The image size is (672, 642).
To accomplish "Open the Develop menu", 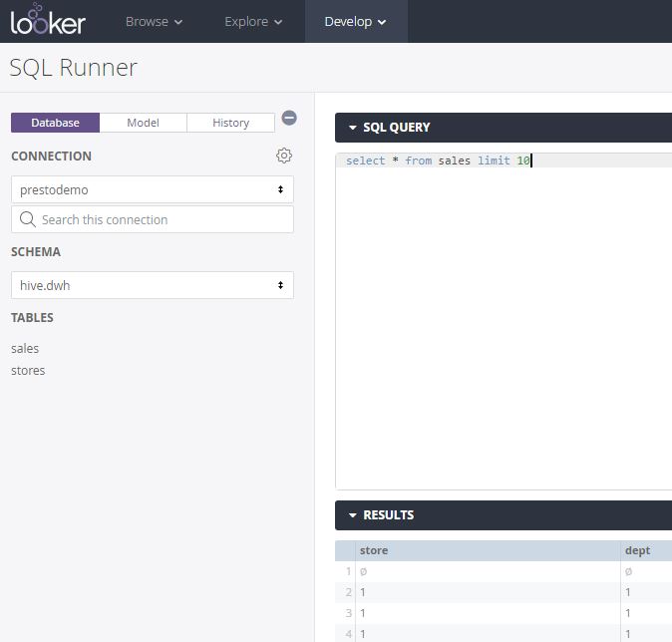I will pos(355,21).
